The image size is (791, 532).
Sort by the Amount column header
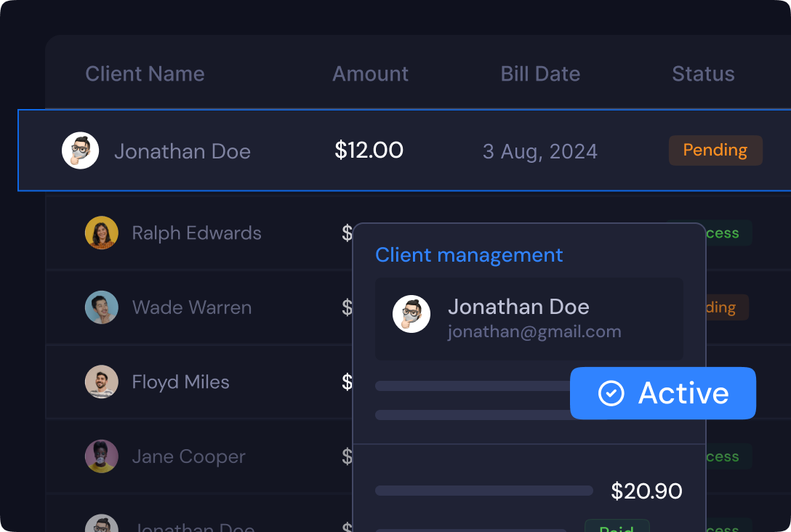370,74
